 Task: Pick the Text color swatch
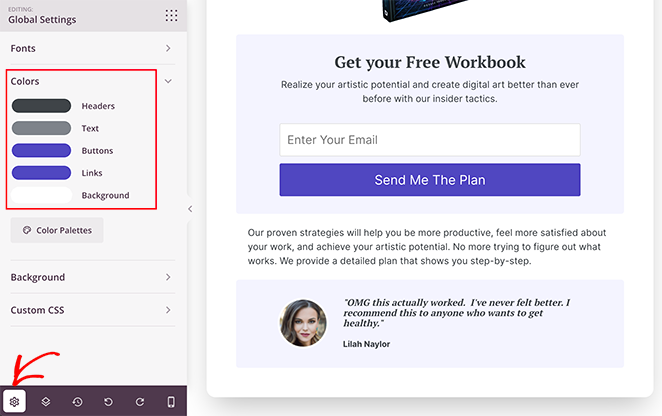41,128
